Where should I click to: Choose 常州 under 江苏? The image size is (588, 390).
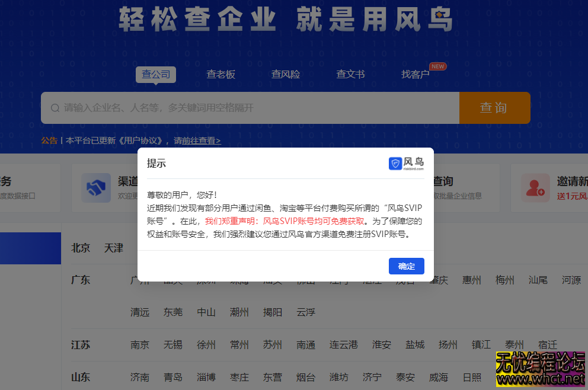(x=239, y=345)
